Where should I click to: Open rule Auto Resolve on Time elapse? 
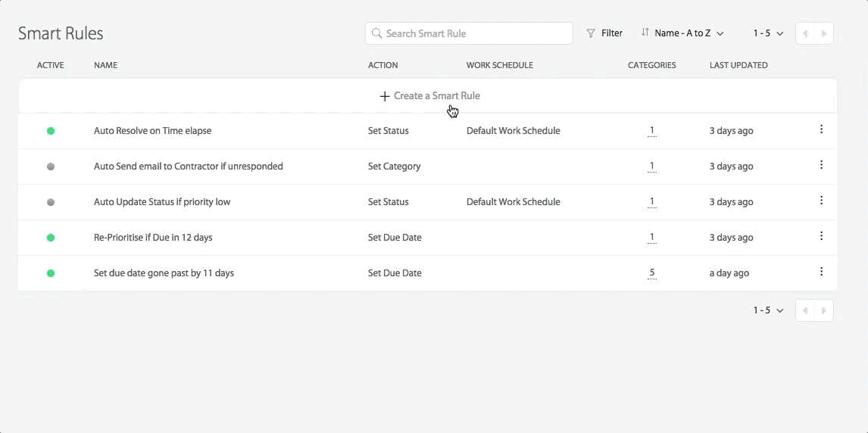pyautogui.click(x=153, y=131)
